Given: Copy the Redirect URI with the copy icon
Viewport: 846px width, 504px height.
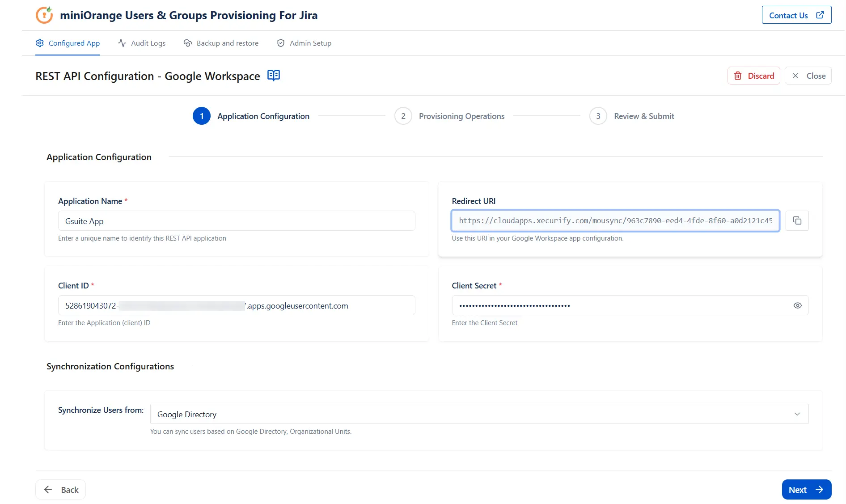Looking at the screenshot, I should pos(797,220).
